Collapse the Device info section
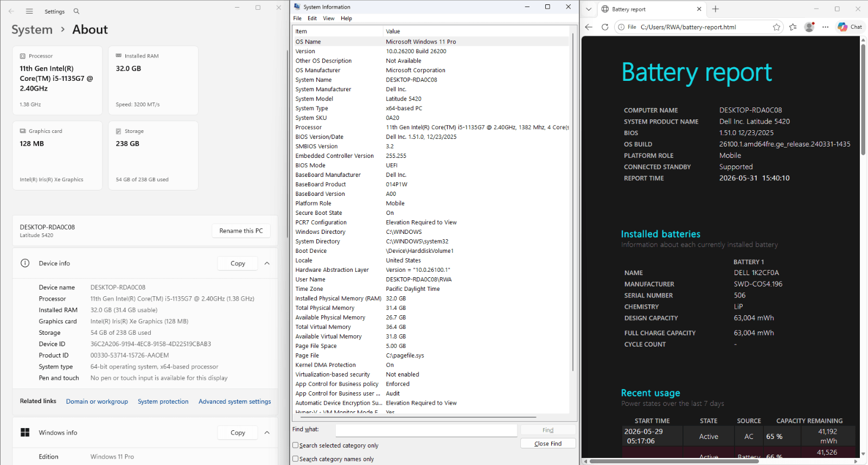The height and width of the screenshot is (465, 868). [267, 263]
